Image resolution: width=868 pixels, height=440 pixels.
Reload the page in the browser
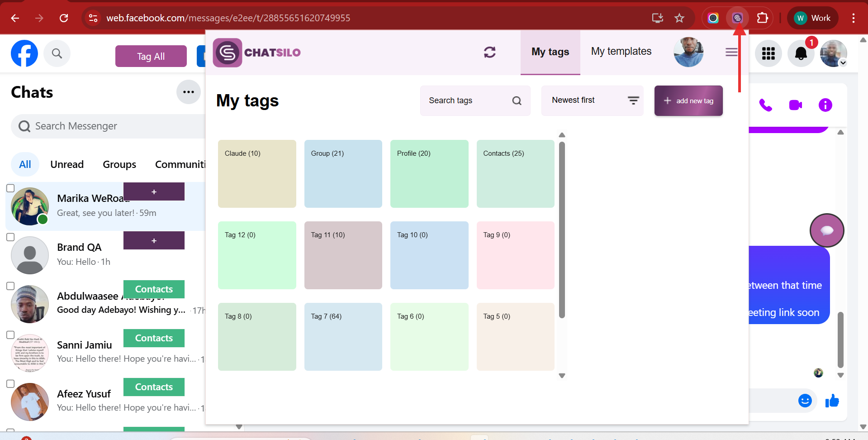point(64,18)
